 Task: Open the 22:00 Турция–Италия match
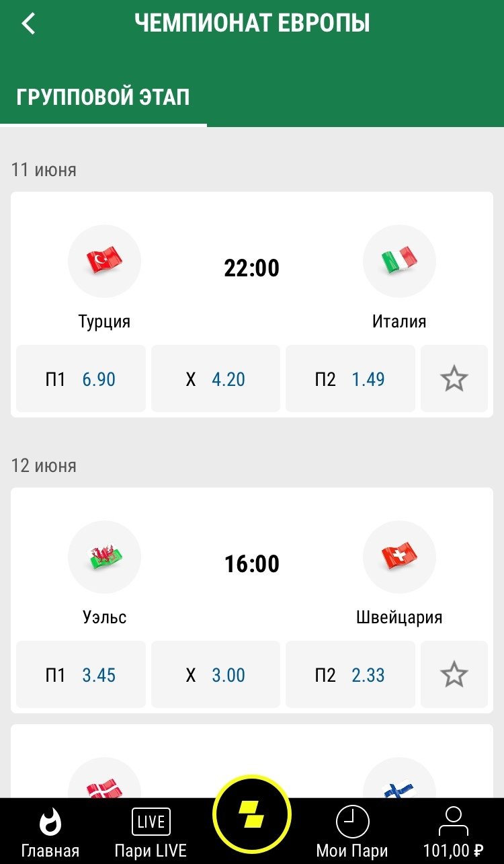point(252,268)
